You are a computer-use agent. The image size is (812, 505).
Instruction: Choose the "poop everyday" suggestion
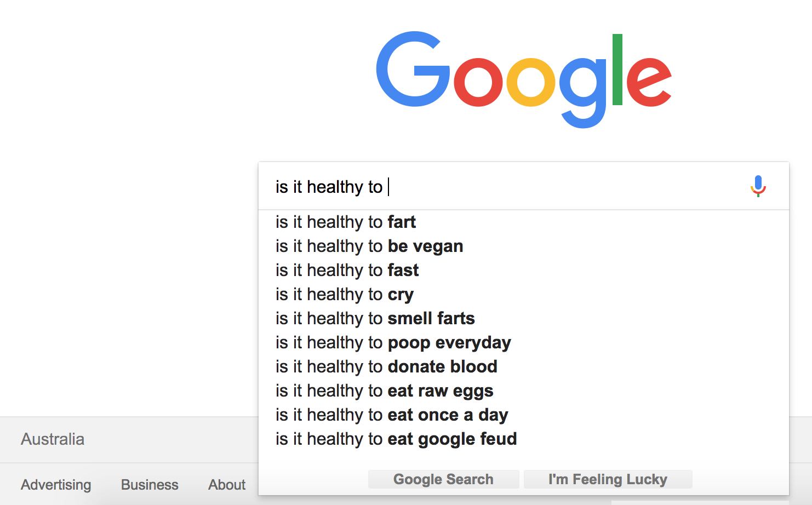coord(393,342)
